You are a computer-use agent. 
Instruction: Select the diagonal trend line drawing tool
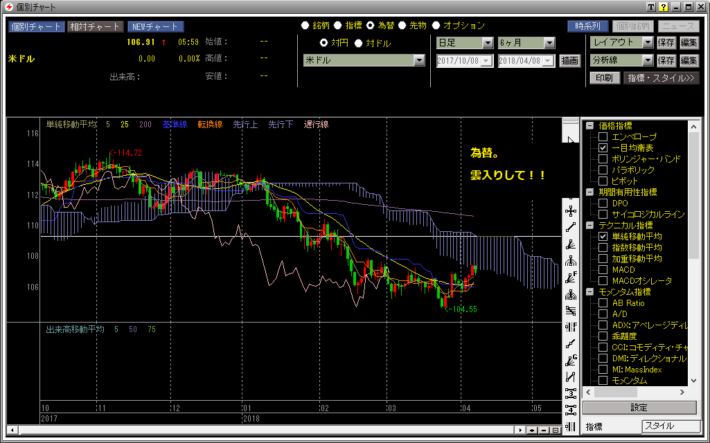pyautogui.click(x=570, y=228)
